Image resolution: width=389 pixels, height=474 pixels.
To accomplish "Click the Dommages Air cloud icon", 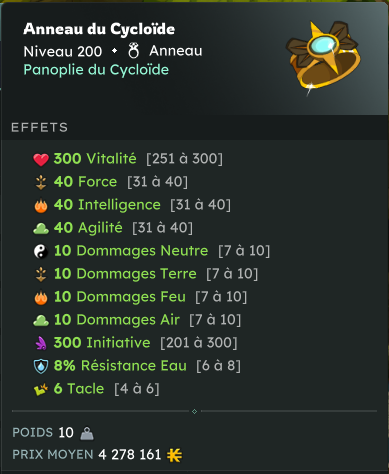I will tap(41, 321).
